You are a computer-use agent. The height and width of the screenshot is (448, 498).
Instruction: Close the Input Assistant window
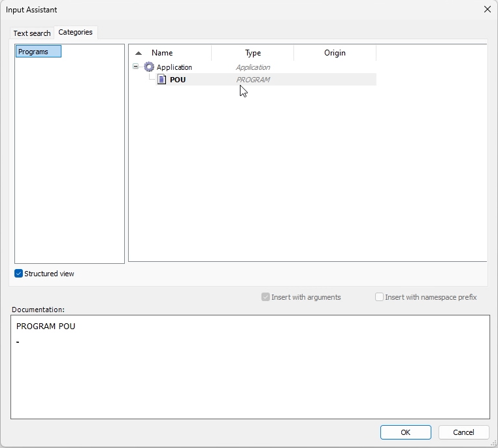(487, 10)
